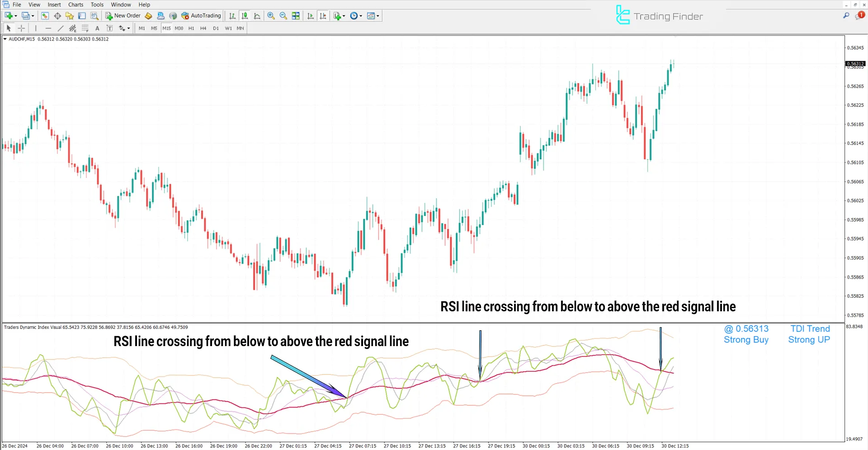The height and width of the screenshot is (450, 868).
Task: Toggle chart shift from right edge
Action: point(323,15)
